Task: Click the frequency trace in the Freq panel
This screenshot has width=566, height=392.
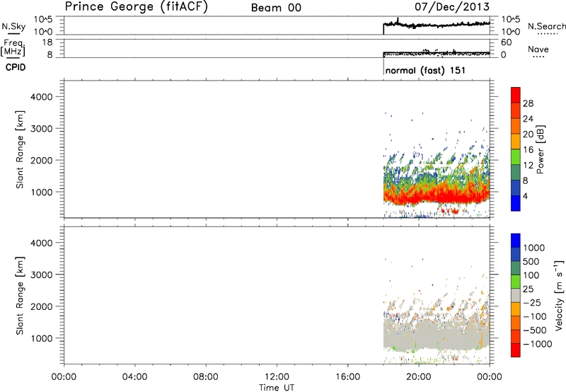Action: tap(437, 53)
